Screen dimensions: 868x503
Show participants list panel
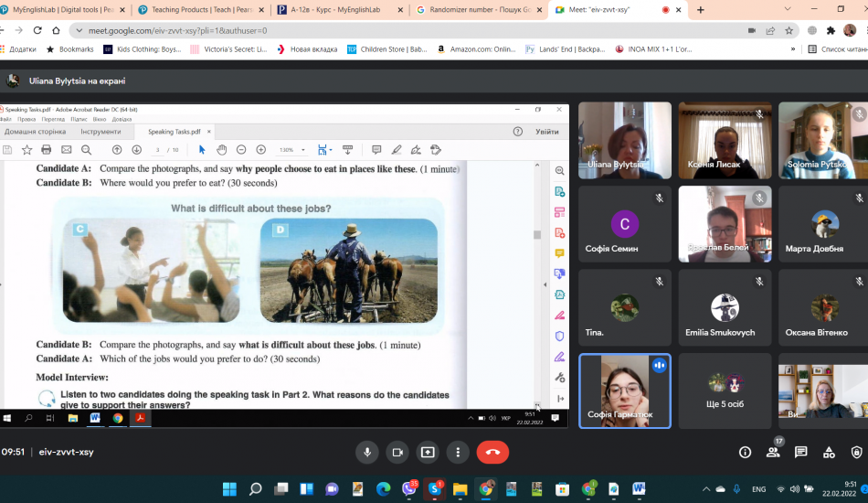click(773, 452)
